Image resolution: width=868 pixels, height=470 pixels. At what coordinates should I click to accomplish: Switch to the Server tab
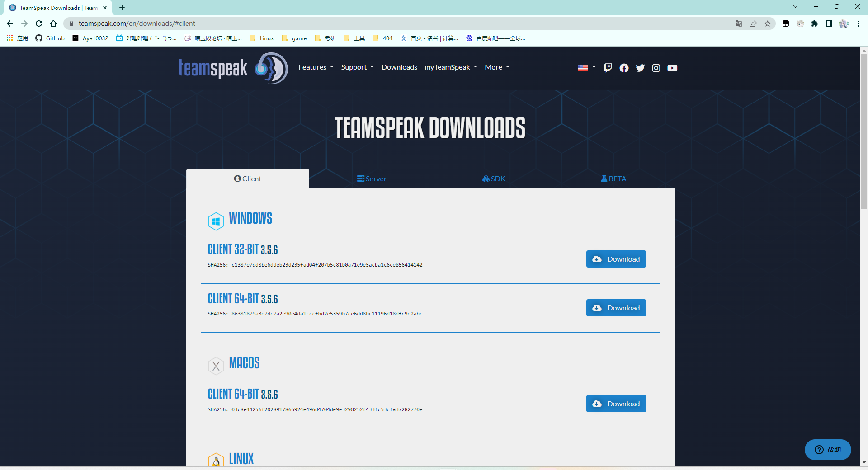372,179
